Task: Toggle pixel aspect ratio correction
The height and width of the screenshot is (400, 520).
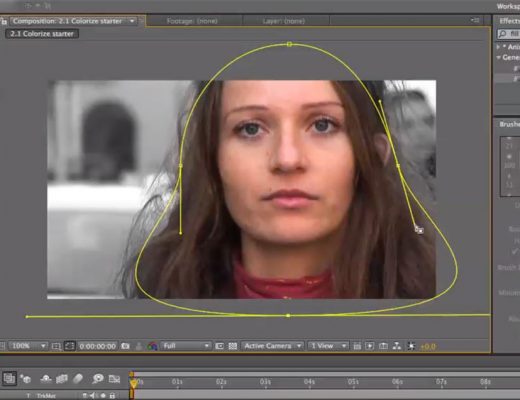Action: [357, 346]
